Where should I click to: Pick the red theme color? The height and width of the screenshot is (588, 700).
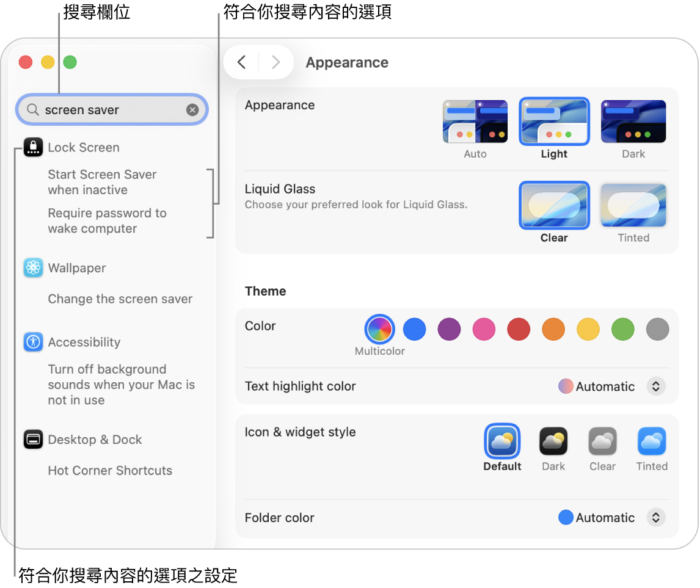519,329
